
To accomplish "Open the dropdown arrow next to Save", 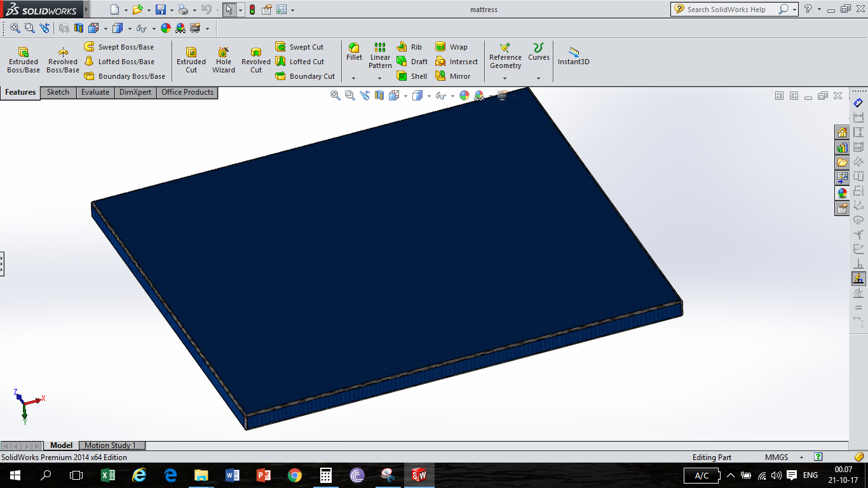I will (x=172, y=10).
